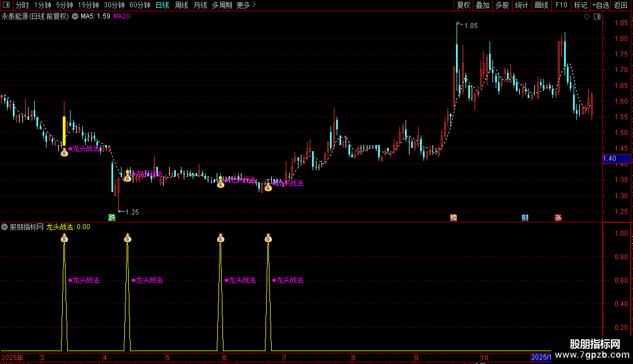Click money bag atop the April indicator spike
Screen dimensions: 633x364
coord(128,237)
